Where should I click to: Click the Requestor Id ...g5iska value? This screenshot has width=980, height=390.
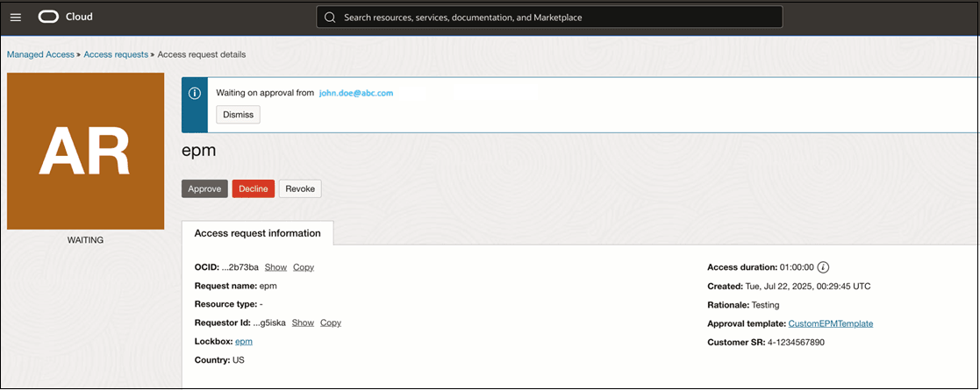pos(269,323)
